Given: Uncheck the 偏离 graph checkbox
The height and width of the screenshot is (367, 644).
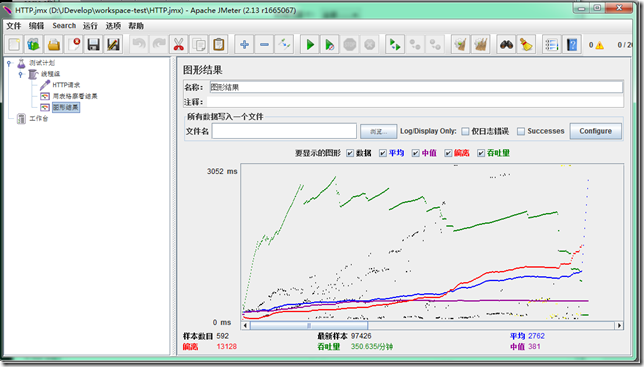Looking at the screenshot, I should click(x=448, y=153).
